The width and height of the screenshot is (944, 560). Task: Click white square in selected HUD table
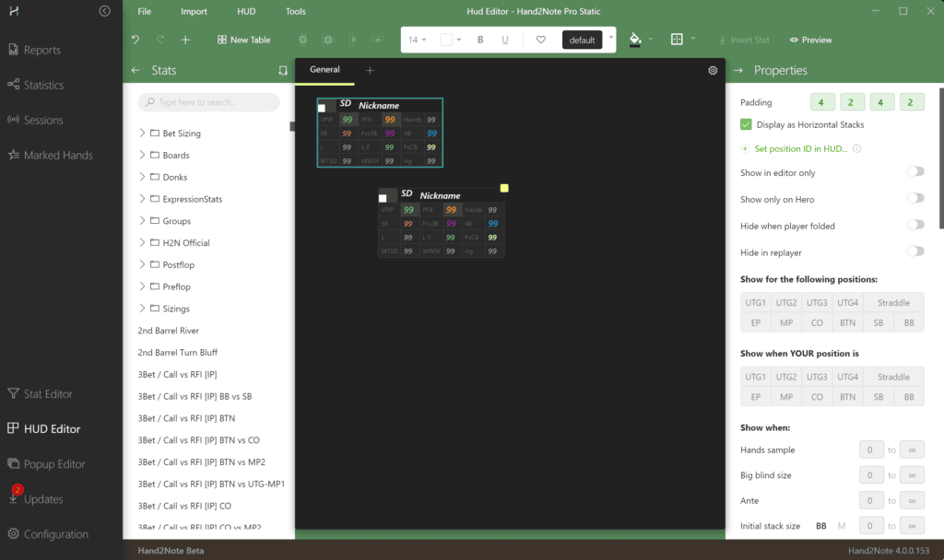pyautogui.click(x=322, y=109)
